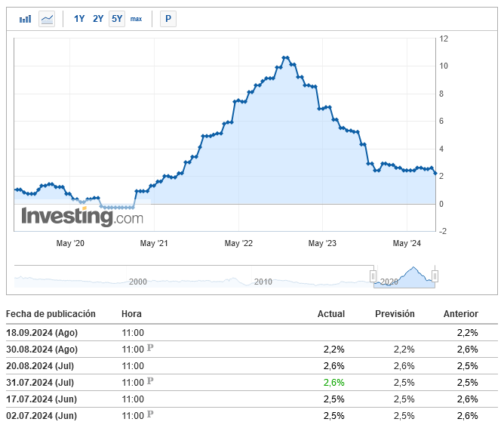Click preliminary P icon in 30.08.2024 row
Image resolution: width=504 pixels, height=425 pixels.
(x=150, y=348)
